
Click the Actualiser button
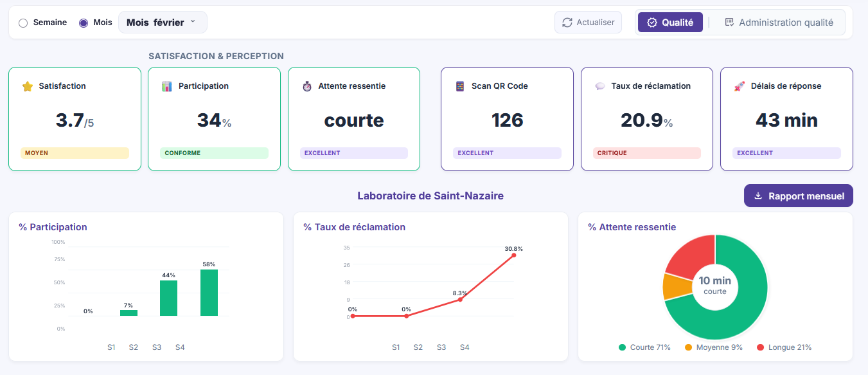coord(588,21)
